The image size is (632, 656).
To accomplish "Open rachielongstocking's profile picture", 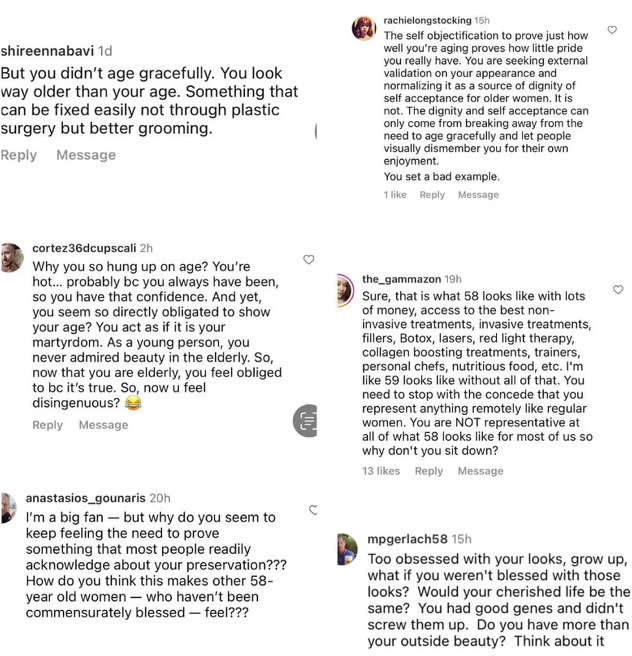I will 364,28.
